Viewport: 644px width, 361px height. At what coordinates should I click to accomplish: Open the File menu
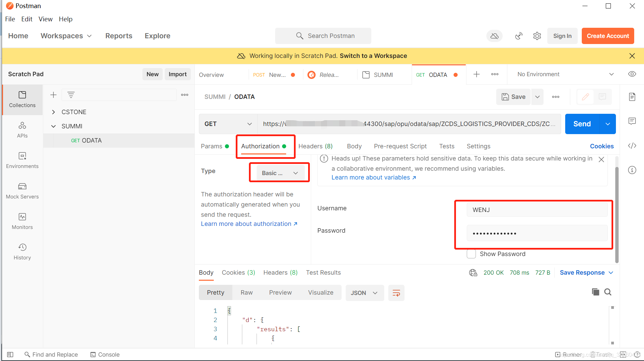10,19
